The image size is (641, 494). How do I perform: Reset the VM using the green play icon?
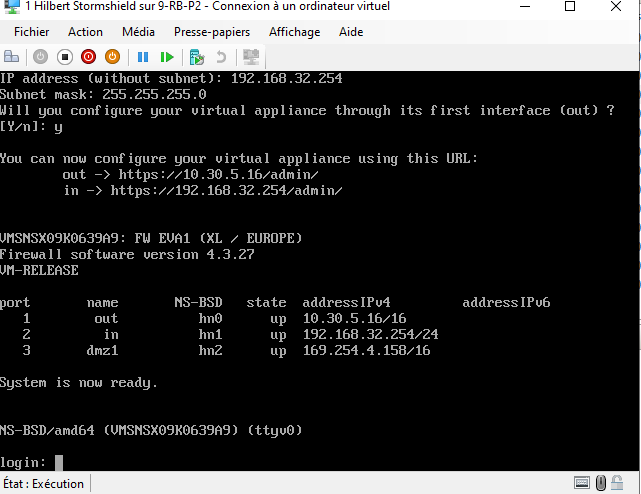(x=166, y=57)
